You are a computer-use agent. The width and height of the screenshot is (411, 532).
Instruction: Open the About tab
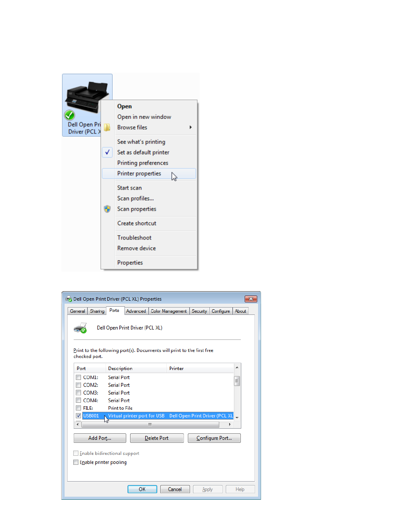tap(241, 311)
